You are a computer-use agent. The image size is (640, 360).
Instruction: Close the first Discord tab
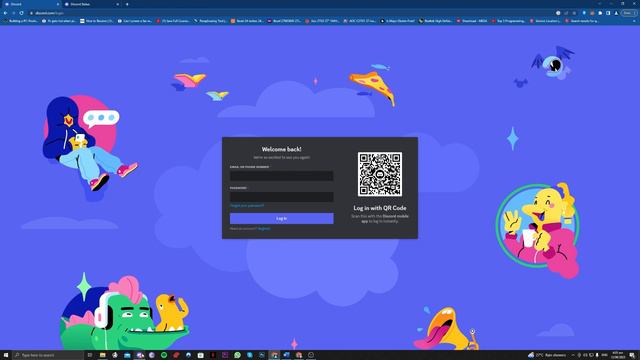[x=58, y=4]
